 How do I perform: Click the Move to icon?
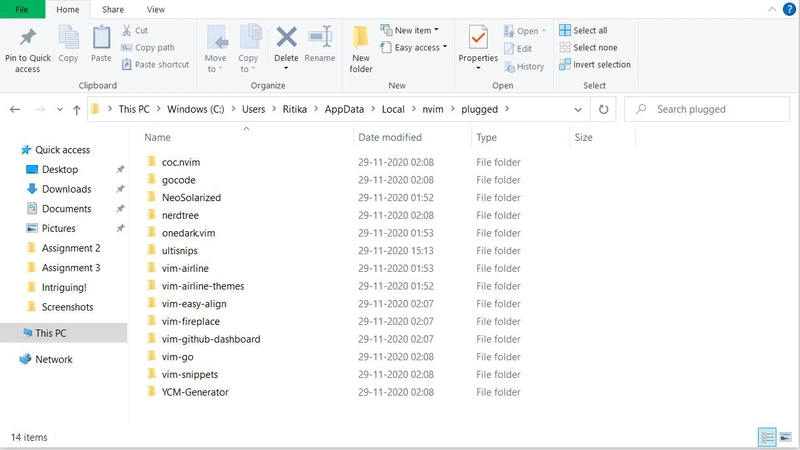tap(217, 37)
